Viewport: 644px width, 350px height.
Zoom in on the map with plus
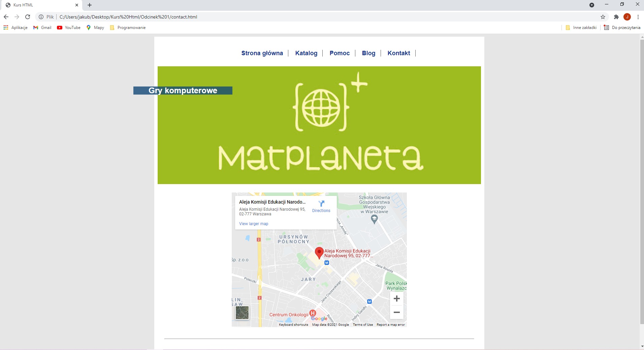pos(397,299)
